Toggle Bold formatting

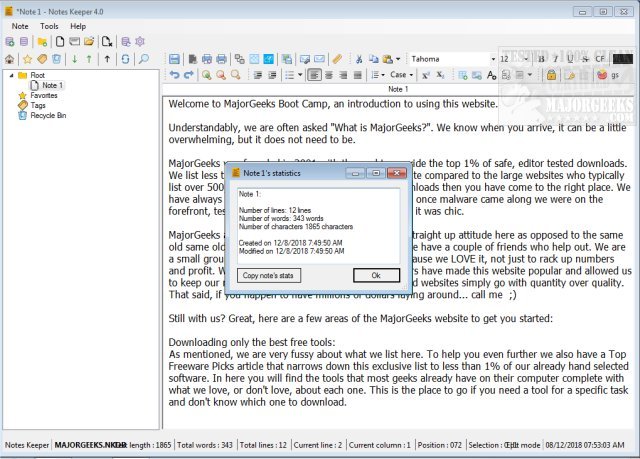(x=541, y=59)
